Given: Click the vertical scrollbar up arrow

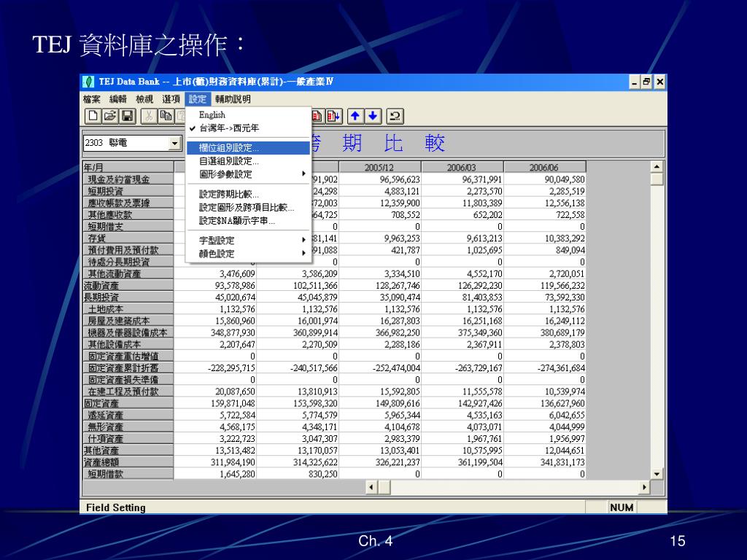Looking at the screenshot, I should 657,167.
